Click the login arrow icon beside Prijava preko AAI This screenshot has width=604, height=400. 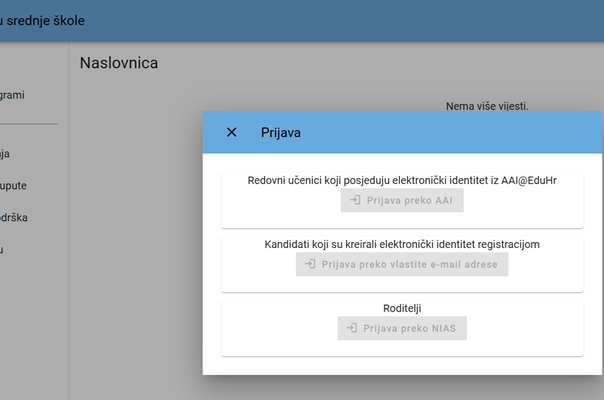[x=353, y=200]
